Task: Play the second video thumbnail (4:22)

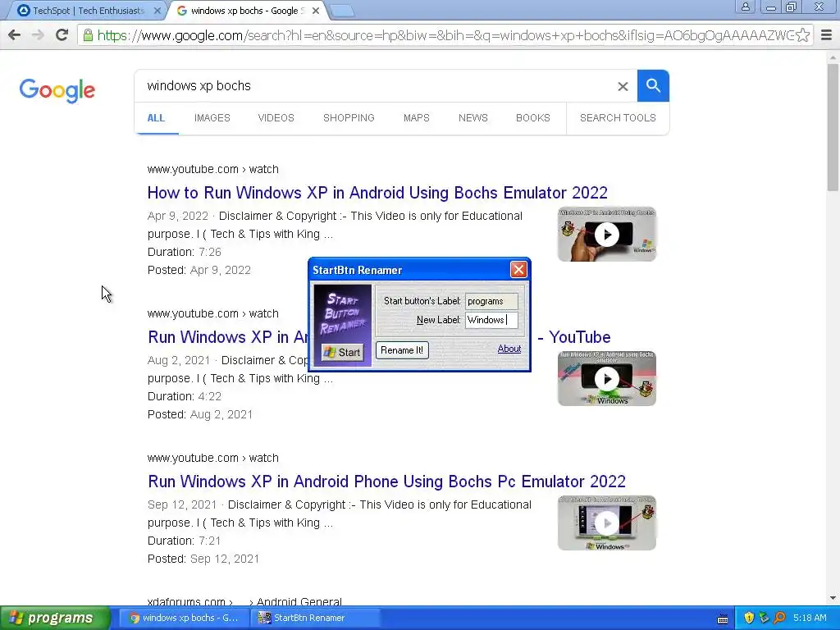Action: click(607, 379)
